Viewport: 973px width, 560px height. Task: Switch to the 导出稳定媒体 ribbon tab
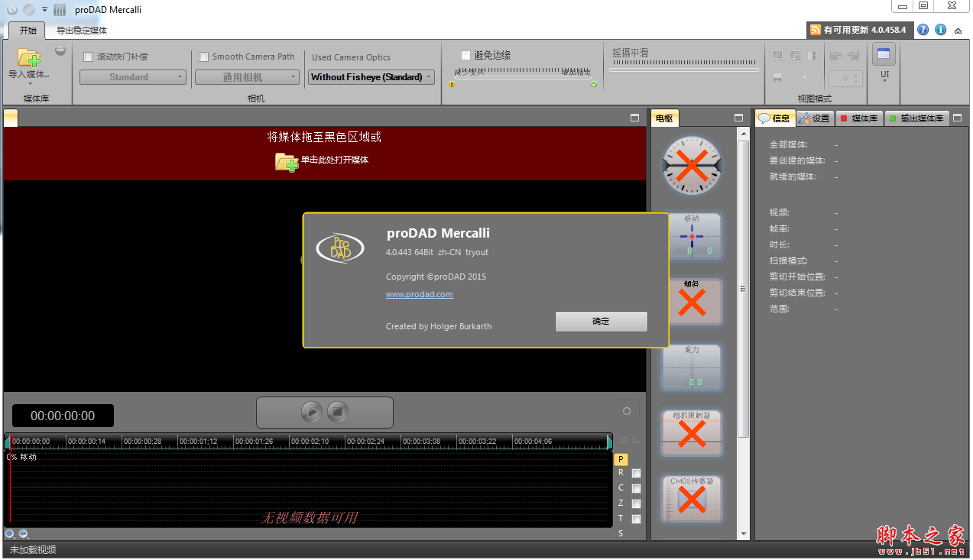(82, 31)
